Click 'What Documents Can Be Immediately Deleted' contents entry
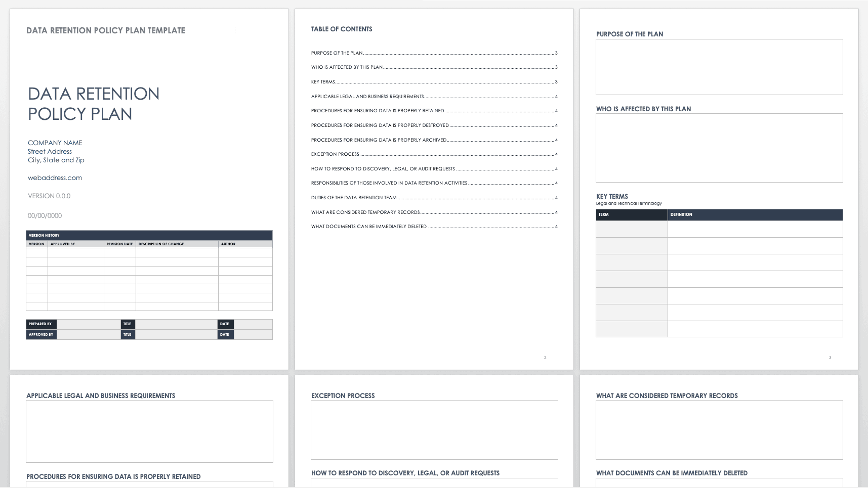Viewport: 868px width, 488px height. click(x=369, y=227)
